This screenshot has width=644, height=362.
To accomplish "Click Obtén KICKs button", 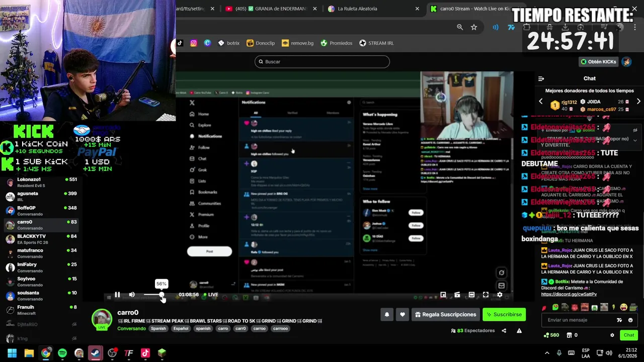I will [598, 62].
